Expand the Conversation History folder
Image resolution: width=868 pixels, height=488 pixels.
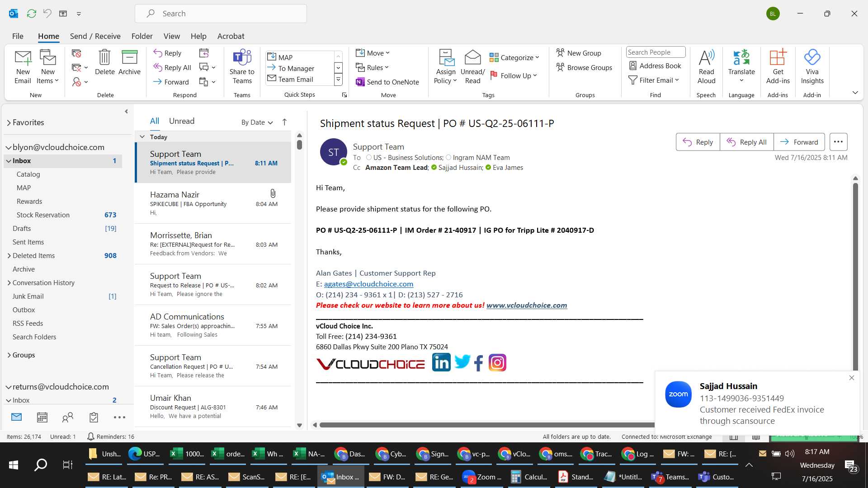[9, 283]
